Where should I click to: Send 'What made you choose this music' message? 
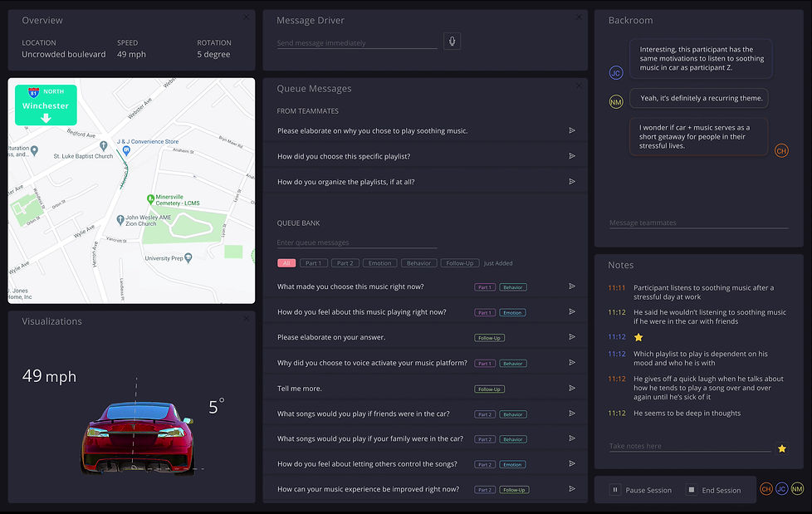click(572, 286)
